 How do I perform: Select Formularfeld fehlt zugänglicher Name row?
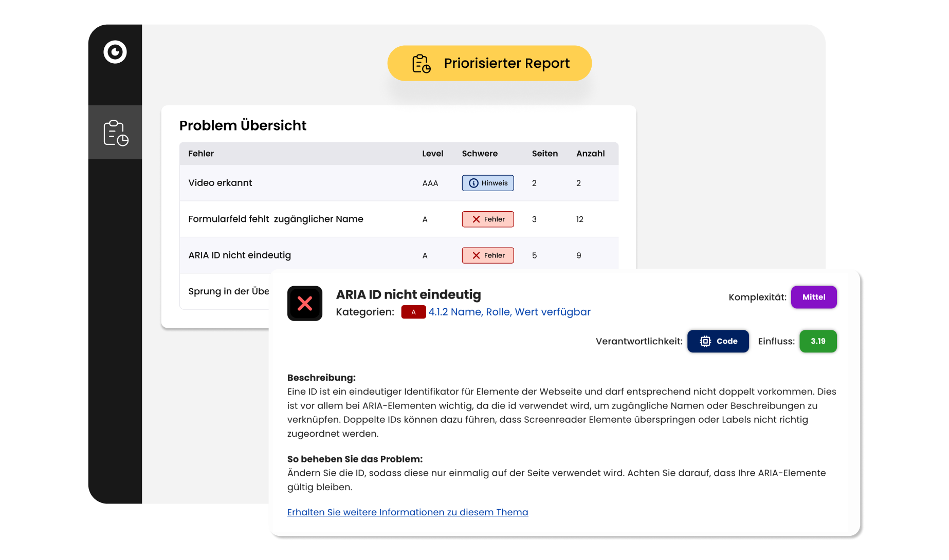399,219
